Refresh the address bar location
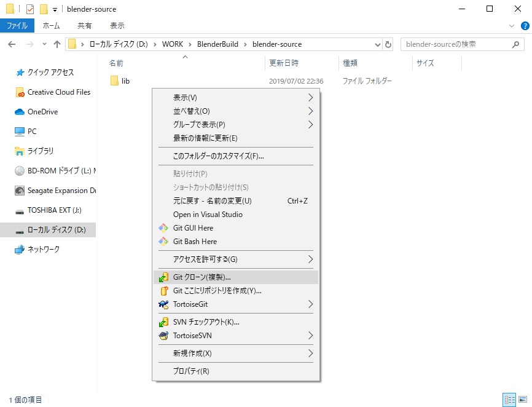The width and height of the screenshot is (532, 407). tap(388, 44)
